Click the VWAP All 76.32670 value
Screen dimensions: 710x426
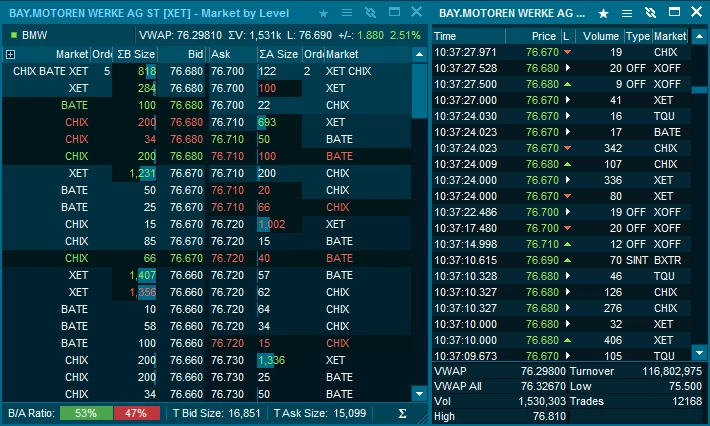543,386
